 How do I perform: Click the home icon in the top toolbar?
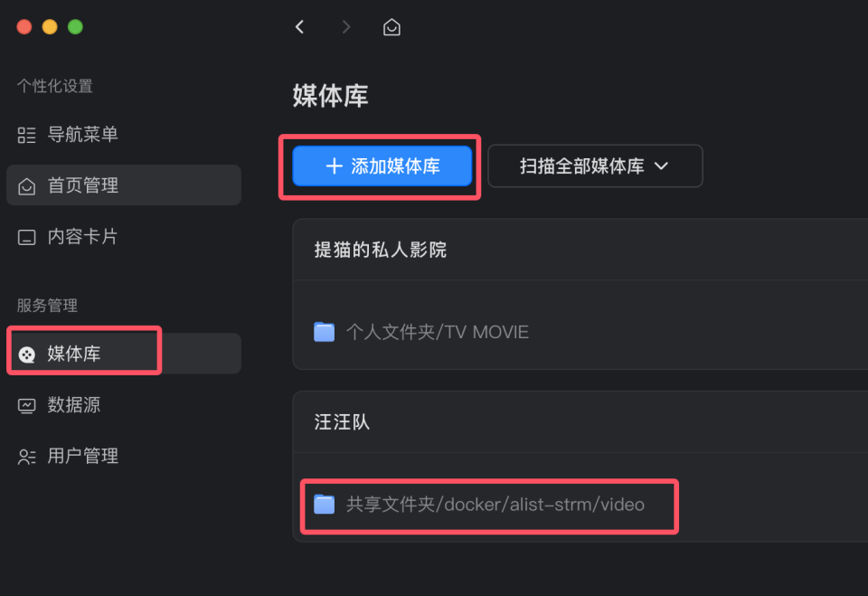[x=392, y=26]
